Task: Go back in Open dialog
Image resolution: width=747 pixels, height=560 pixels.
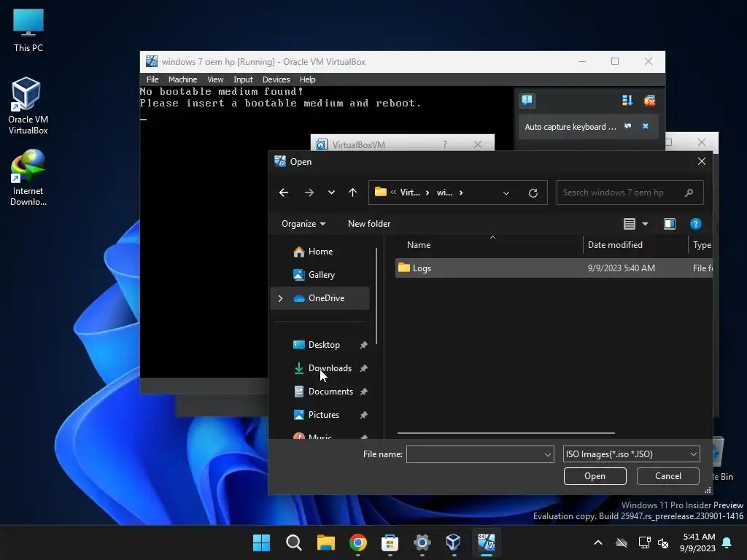Action: [x=284, y=192]
